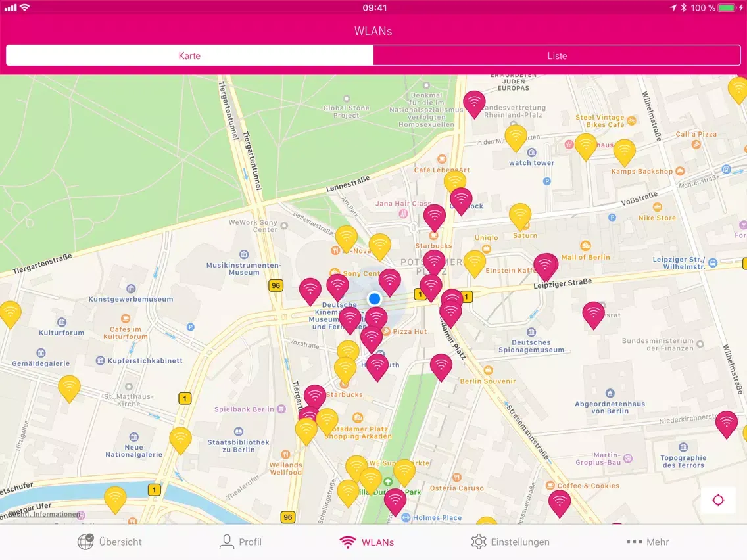This screenshot has width=747, height=560.
Task: Tap the Gemäldegalerie museum marker
Action: click(41, 353)
